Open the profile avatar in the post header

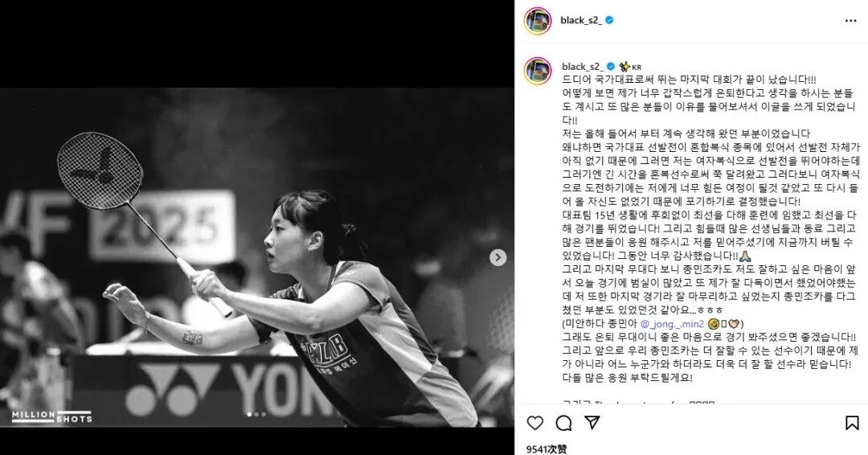pos(538,21)
